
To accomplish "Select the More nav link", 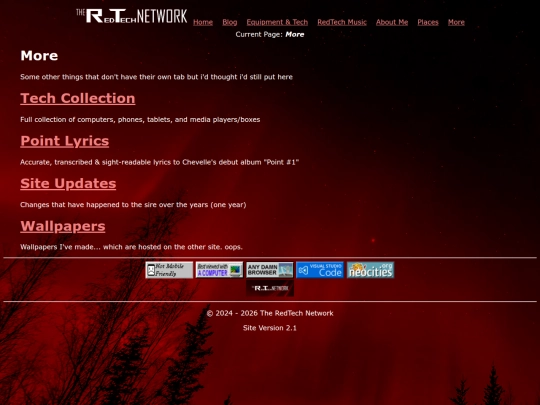I will pos(456,22).
